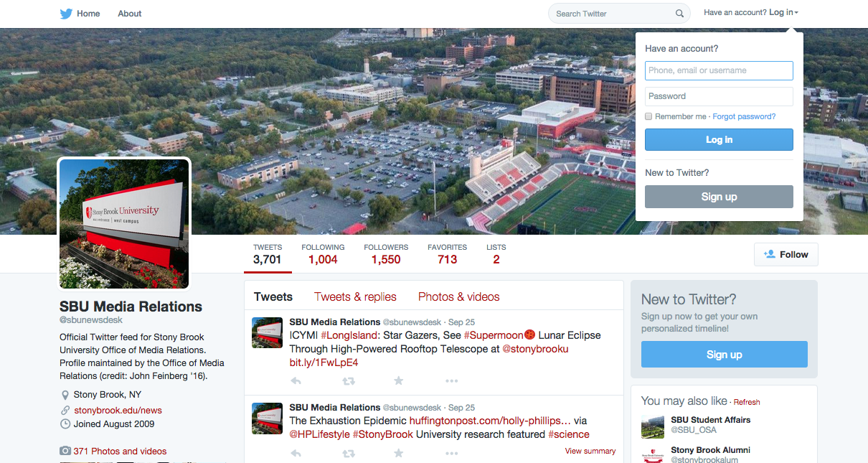The height and width of the screenshot is (463, 868).
Task: Open Stony Brook Alumni suggested profile name
Action: click(711, 451)
